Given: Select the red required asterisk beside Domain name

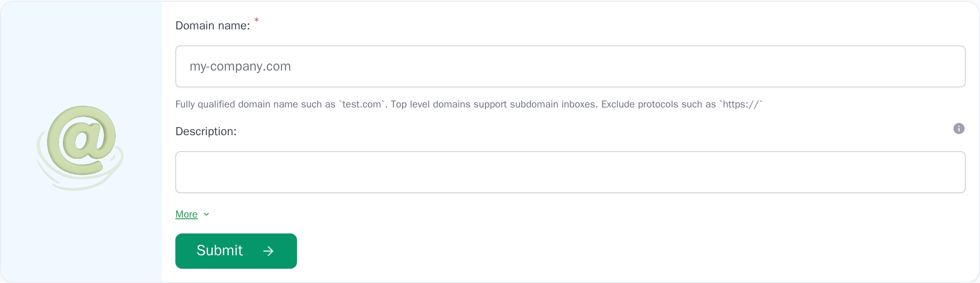Looking at the screenshot, I should (x=256, y=20).
